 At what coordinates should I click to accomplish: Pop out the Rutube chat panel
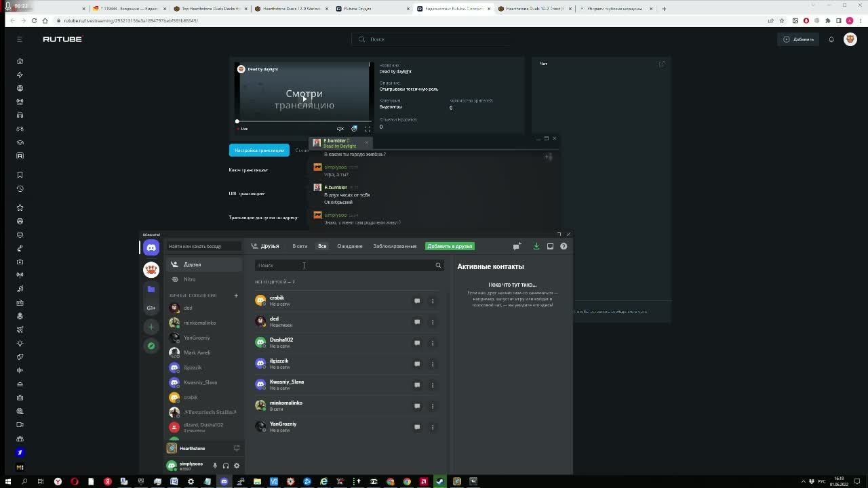tap(662, 64)
